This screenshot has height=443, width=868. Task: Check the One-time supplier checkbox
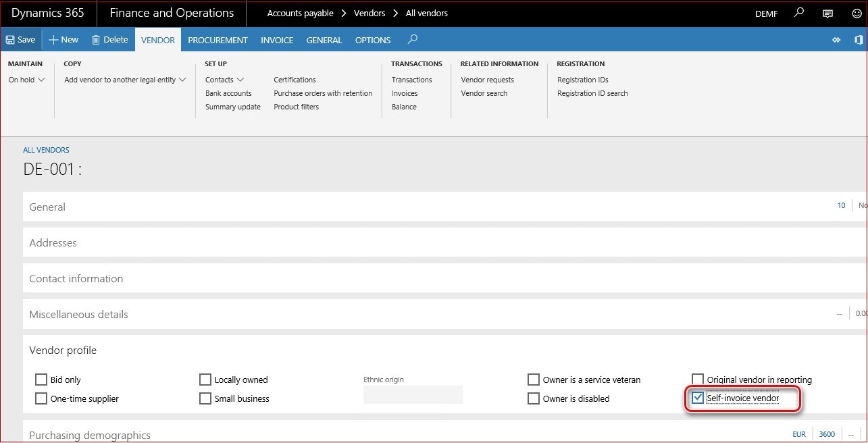coord(41,398)
